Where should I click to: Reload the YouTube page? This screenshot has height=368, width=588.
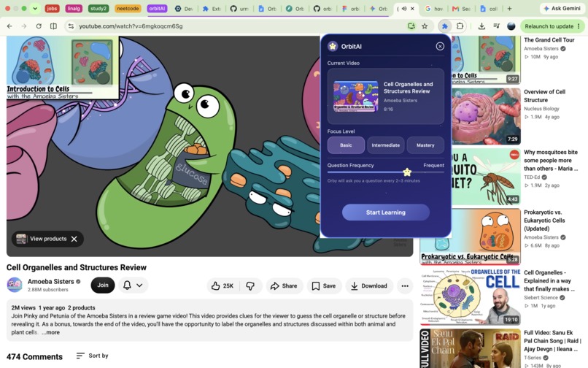pos(39,26)
